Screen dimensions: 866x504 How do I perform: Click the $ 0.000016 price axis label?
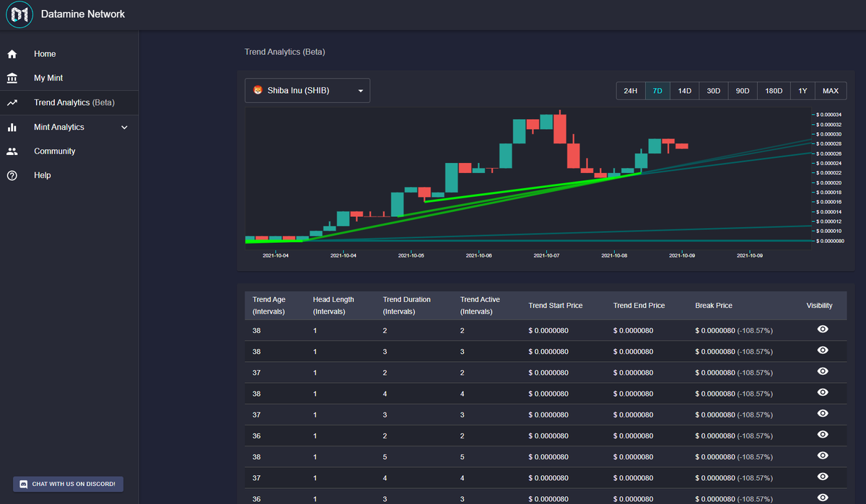tap(828, 202)
